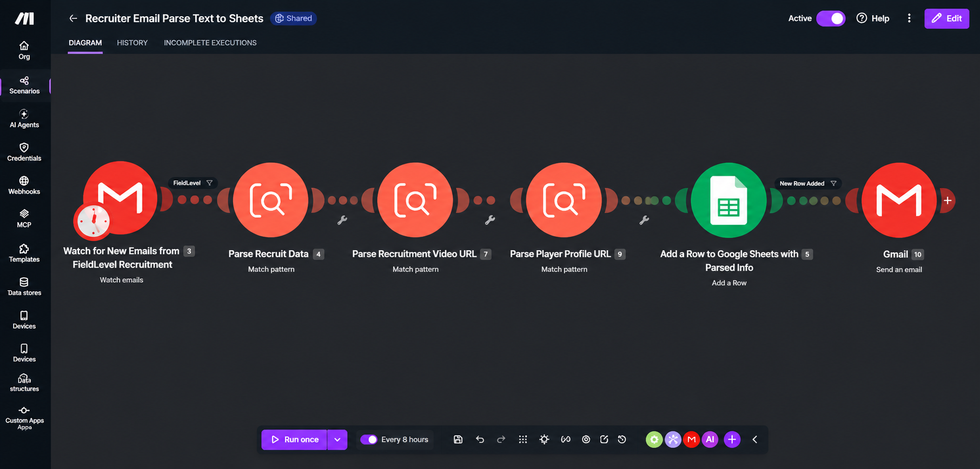
Task: Select the Watch for New Emails Gmail module
Action: click(120, 198)
